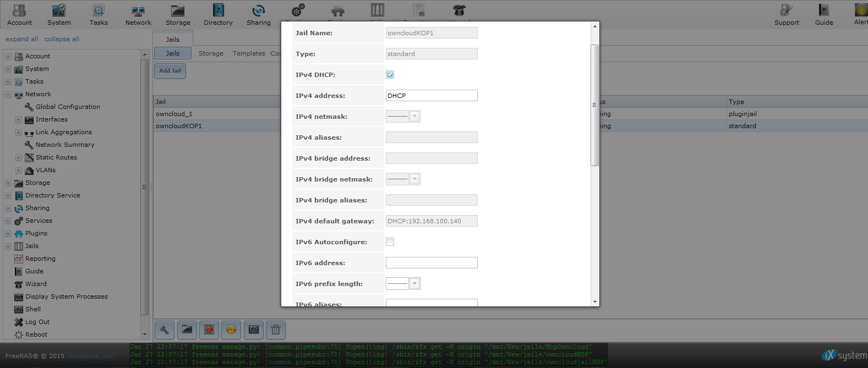Expand the Account tree node

pos(8,56)
